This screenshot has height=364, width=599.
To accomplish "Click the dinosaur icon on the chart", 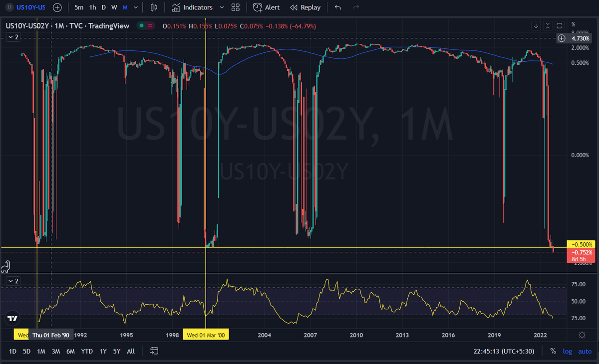I will click(x=6, y=267).
